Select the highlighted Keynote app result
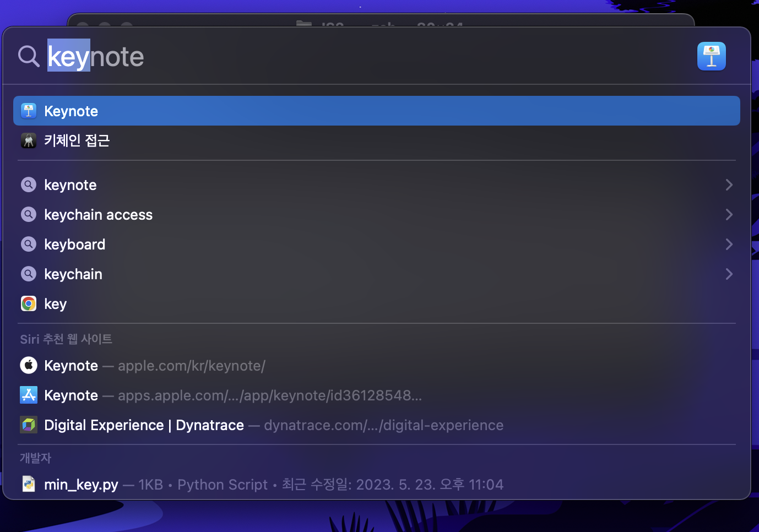 pos(377,111)
